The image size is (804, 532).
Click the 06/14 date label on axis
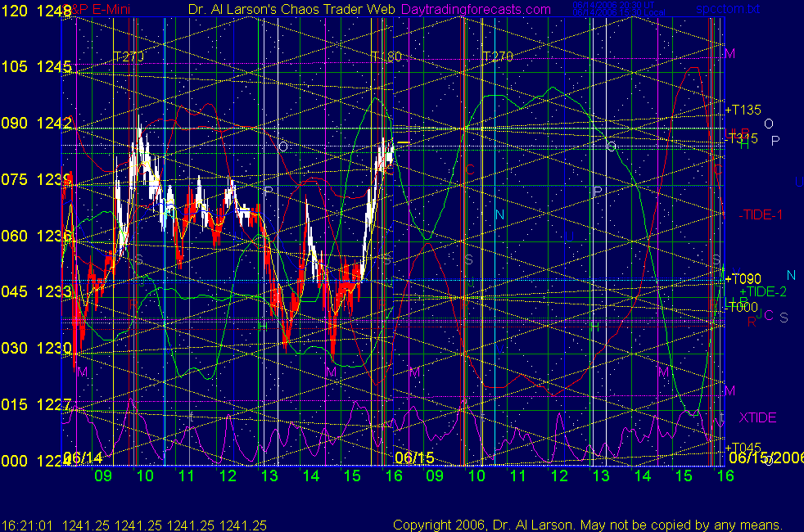tap(83, 458)
